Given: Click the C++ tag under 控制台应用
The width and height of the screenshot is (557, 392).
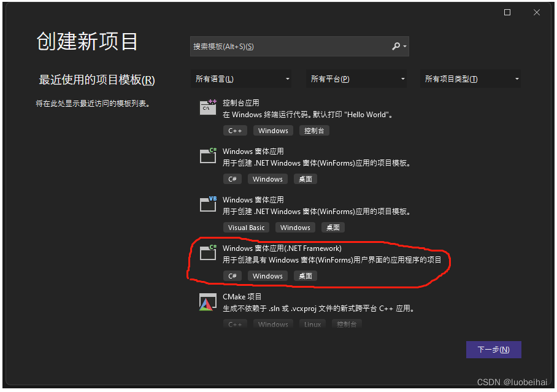Looking at the screenshot, I should point(235,130).
